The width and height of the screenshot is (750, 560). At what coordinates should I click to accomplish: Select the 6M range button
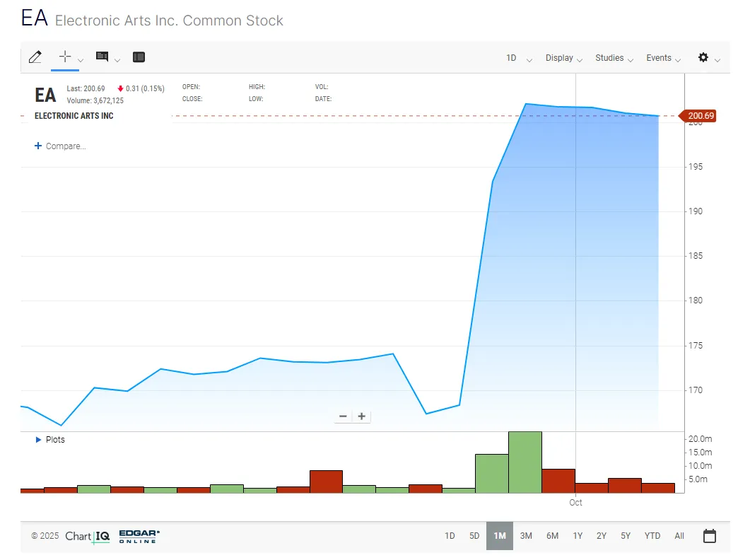point(553,535)
